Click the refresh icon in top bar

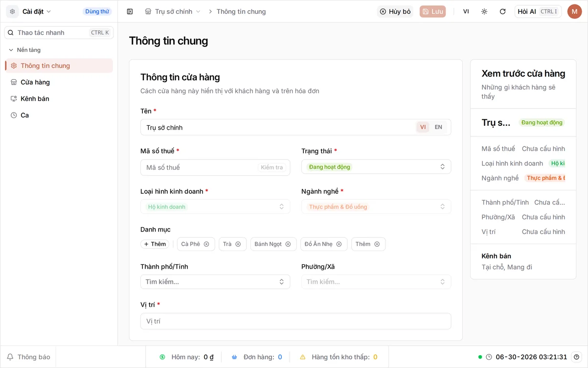(x=502, y=11)
